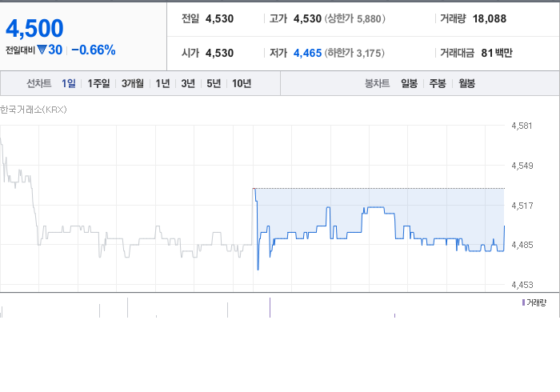This screenshot has width=560, height=392.
Task: Click the 선차트 label
Action: (x=39, y=83)
